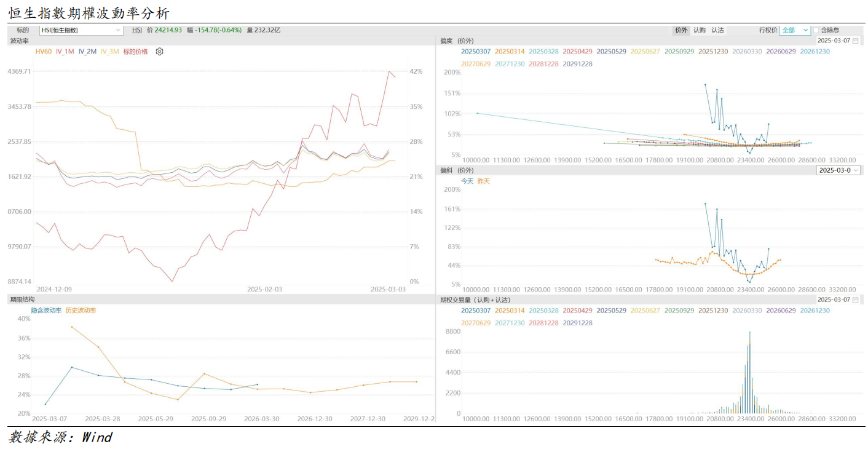Toggle HV60 series in volatility legend
The height and width of the screenshot is (452, 868).
(44, 52)
